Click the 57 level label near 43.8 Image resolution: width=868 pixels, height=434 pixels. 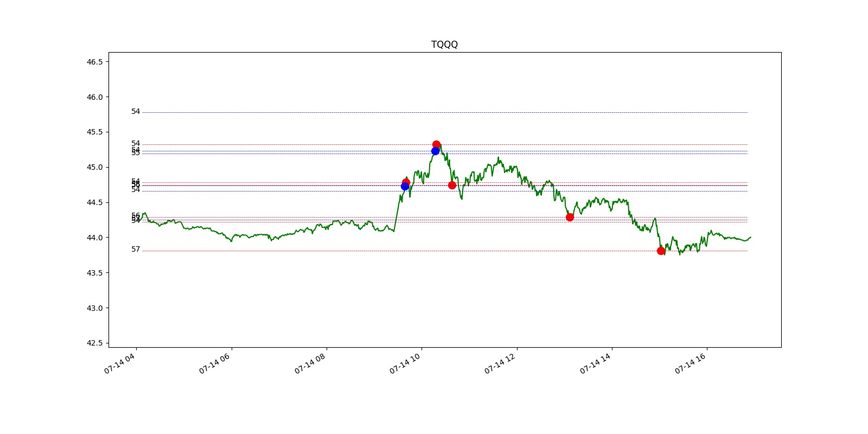136,250
